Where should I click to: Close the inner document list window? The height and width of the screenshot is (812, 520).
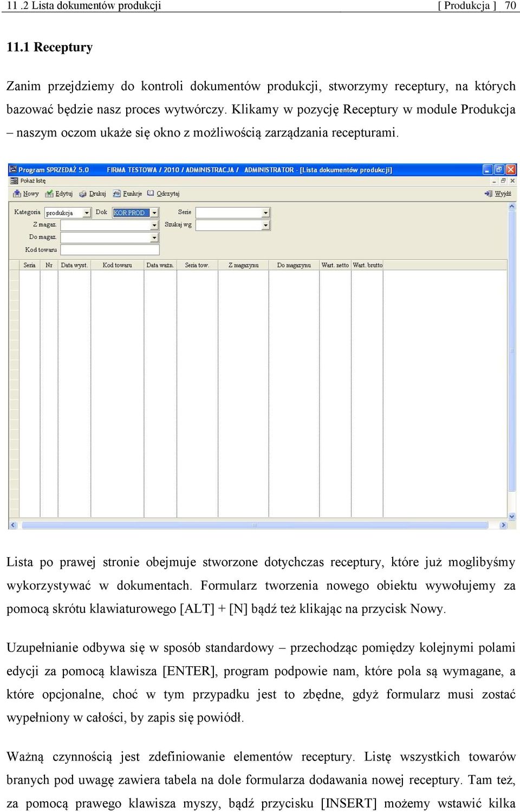[512, 181]
